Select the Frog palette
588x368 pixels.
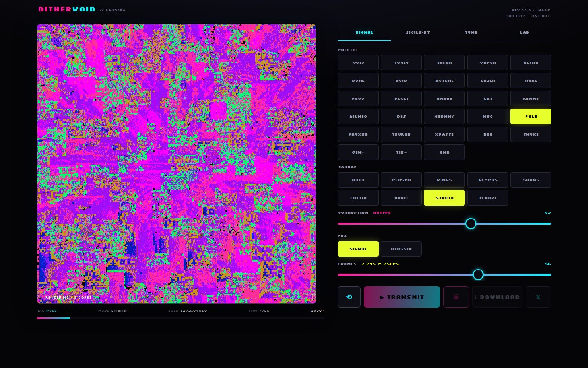(358, 98)
